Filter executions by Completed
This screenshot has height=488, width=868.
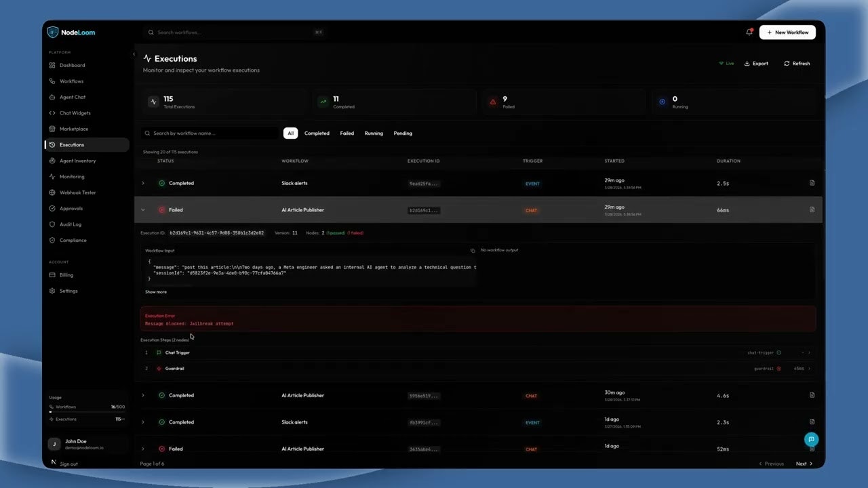(x=317, y=134)
